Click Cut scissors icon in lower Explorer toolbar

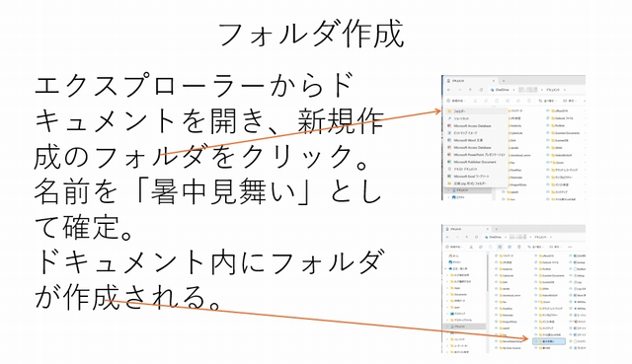pyautogui.click(x=471, y=247)
